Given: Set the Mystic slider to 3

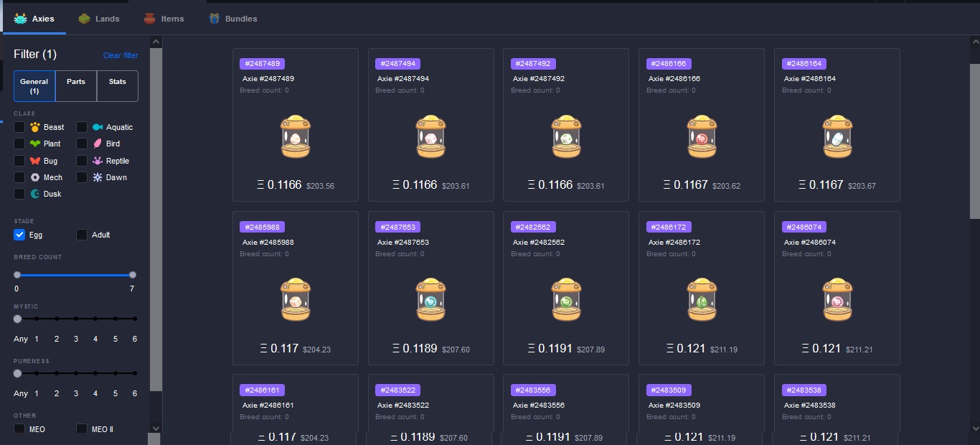Looking at the screenshot, I should [x=76, y=319].
